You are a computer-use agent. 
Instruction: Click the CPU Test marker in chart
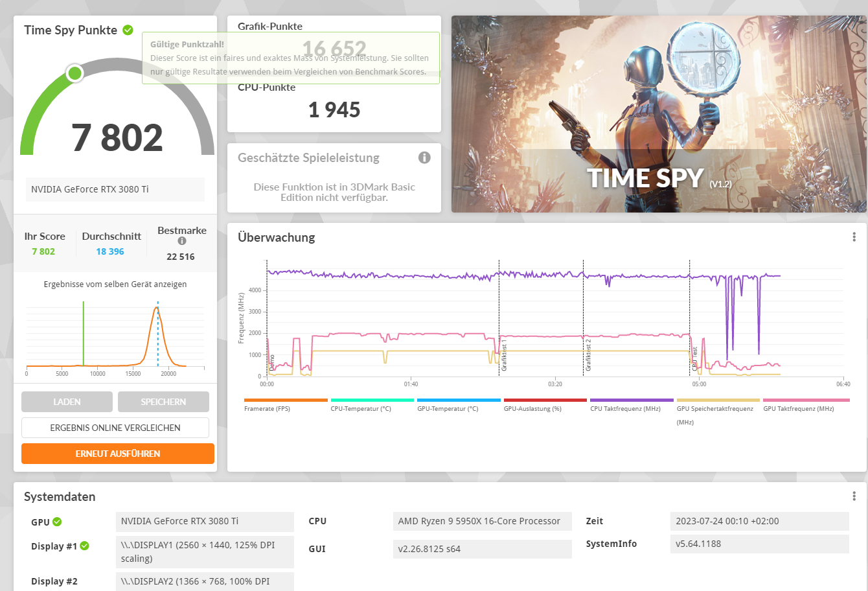(694, 359)
